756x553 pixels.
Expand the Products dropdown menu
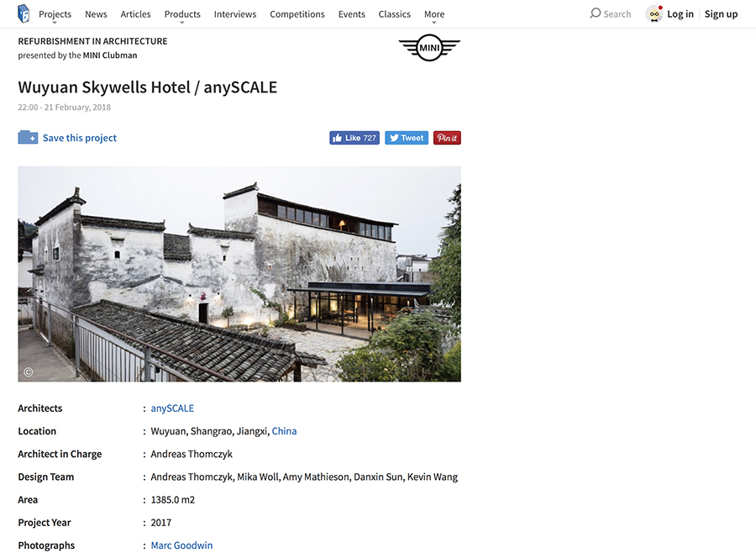point(182,14)
